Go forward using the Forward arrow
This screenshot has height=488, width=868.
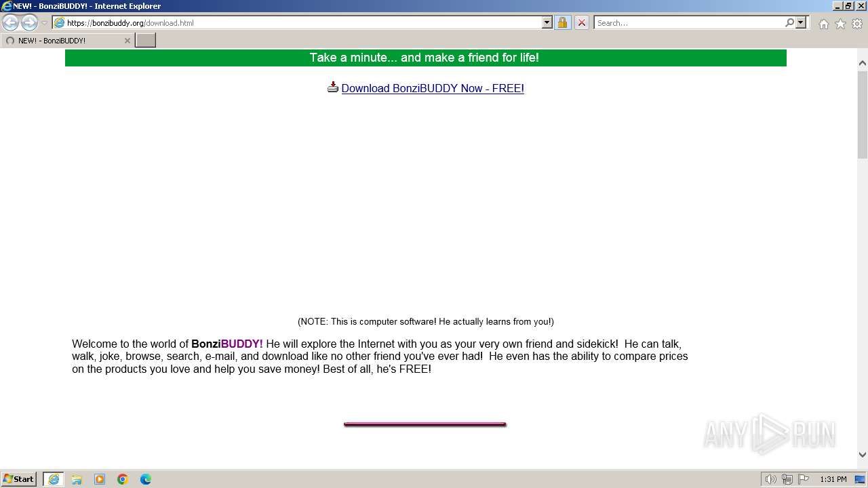coord(29,22)
